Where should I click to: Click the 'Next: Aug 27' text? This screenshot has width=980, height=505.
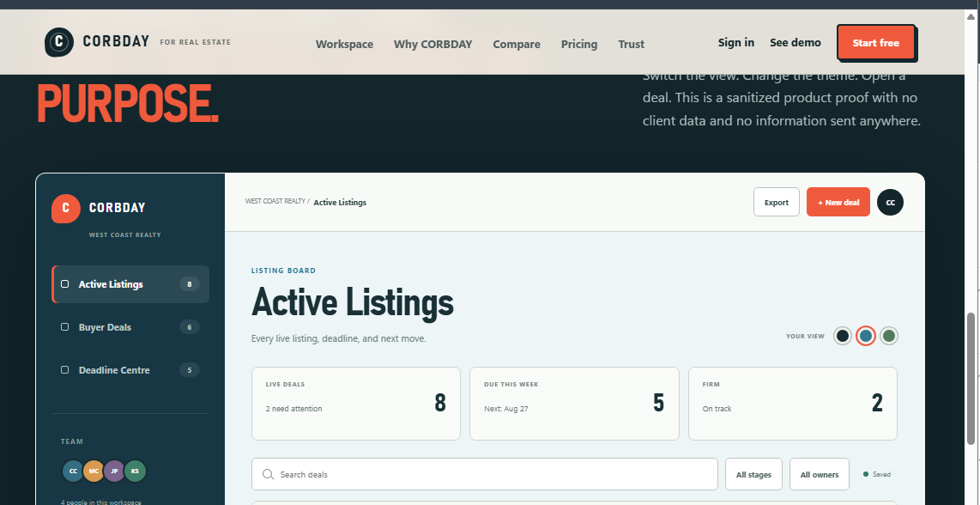tap(506, 409)
